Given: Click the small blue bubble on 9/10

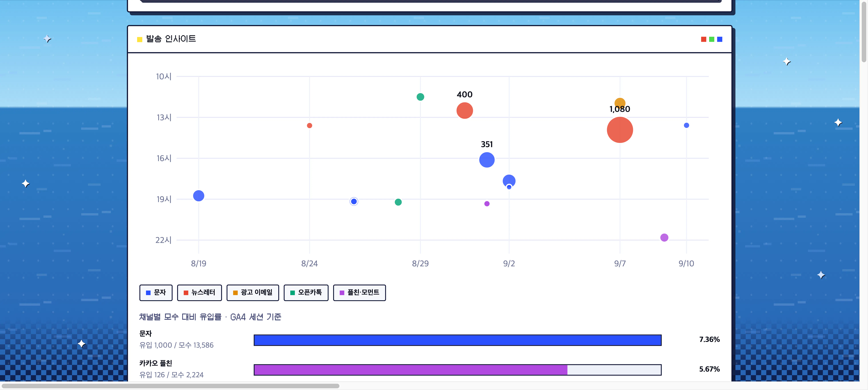Looking at the screenshot, I should point(686,125).
